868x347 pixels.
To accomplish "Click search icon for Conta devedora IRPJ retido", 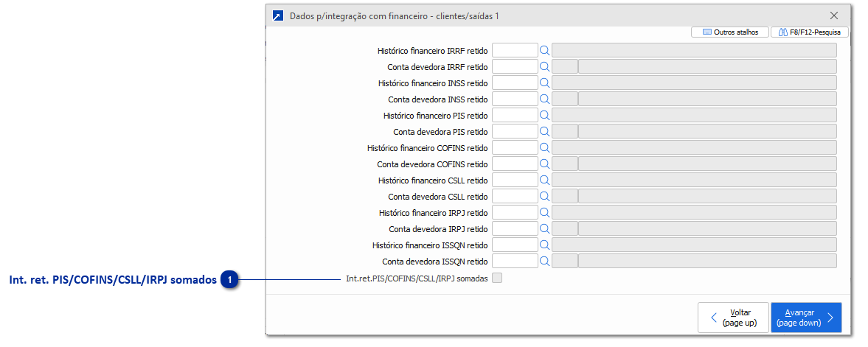I will pyautogui.click(x=545, y=228).
